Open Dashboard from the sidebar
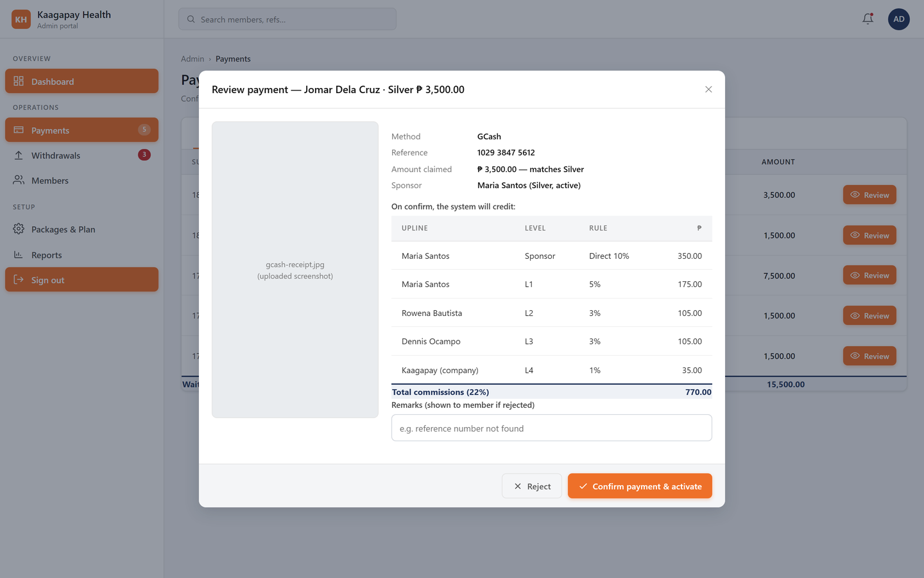The image size is (924, 578). tap(81, 81)
